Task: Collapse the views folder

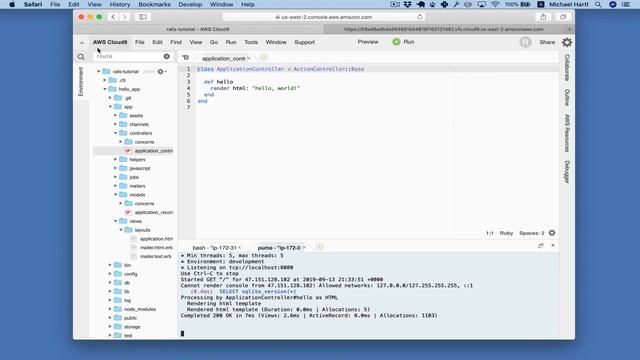Action: (116, 221)
